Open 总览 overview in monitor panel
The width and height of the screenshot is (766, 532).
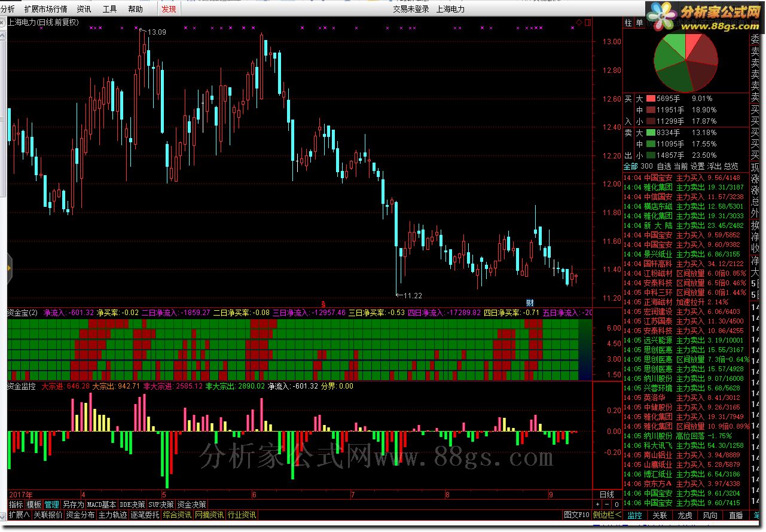pyautogui.click(x=731, y=166)
